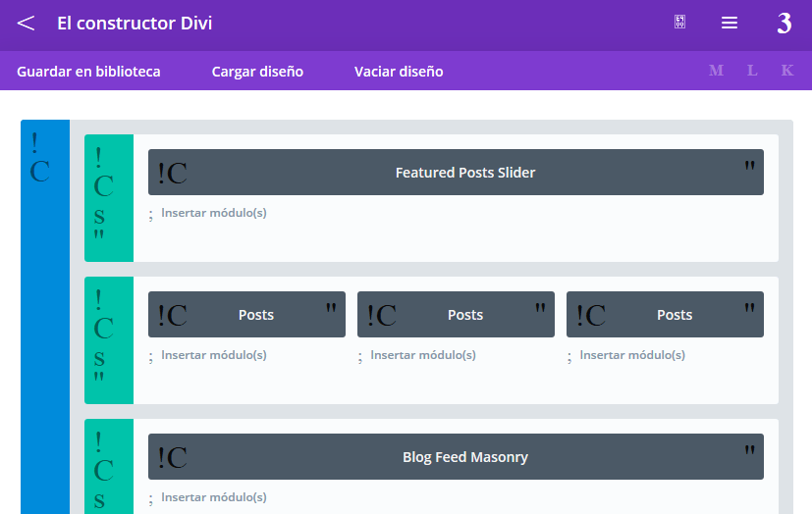Select the second Posts module title

465,315
